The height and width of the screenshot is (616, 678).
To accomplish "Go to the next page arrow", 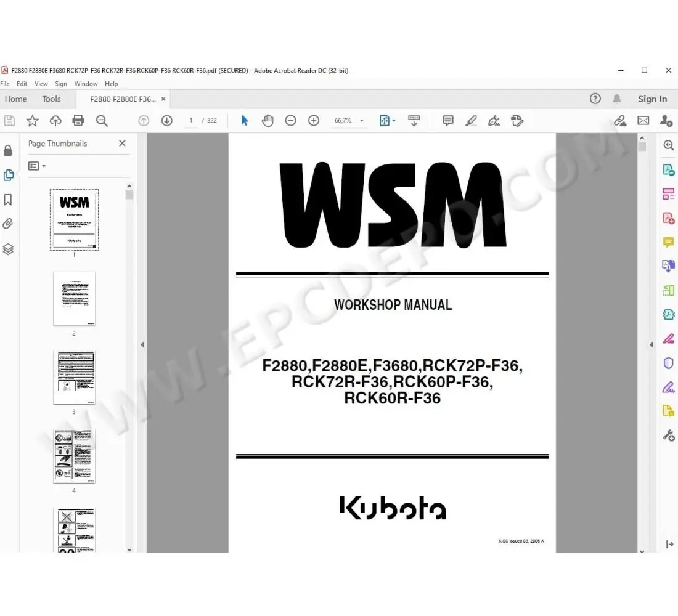I will click(x=167, y=121).
